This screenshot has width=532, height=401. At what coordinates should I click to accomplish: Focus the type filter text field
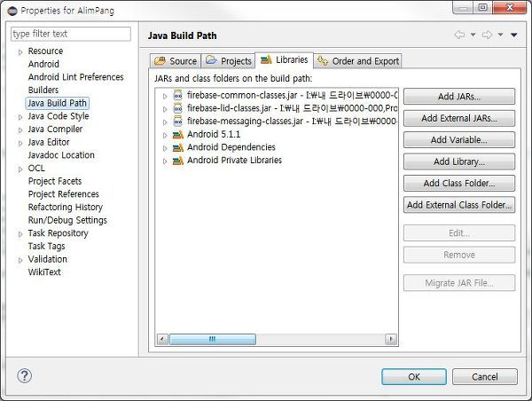point(71,34)
